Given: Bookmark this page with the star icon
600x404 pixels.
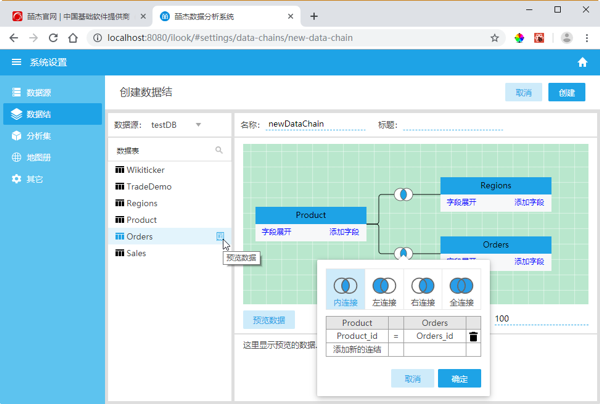Looking at the screenshot, I should [495, 38].
